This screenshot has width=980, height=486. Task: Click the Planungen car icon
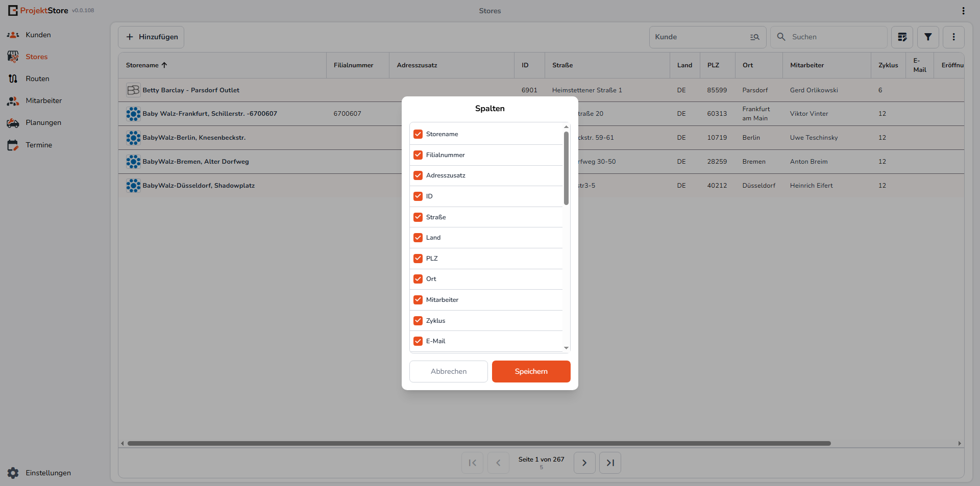(13, 123)
